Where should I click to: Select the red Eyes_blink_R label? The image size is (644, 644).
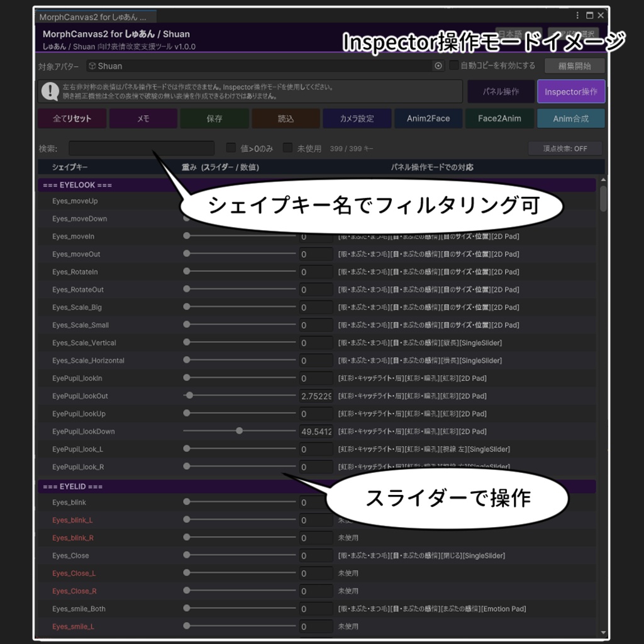(x=73, y=538)
